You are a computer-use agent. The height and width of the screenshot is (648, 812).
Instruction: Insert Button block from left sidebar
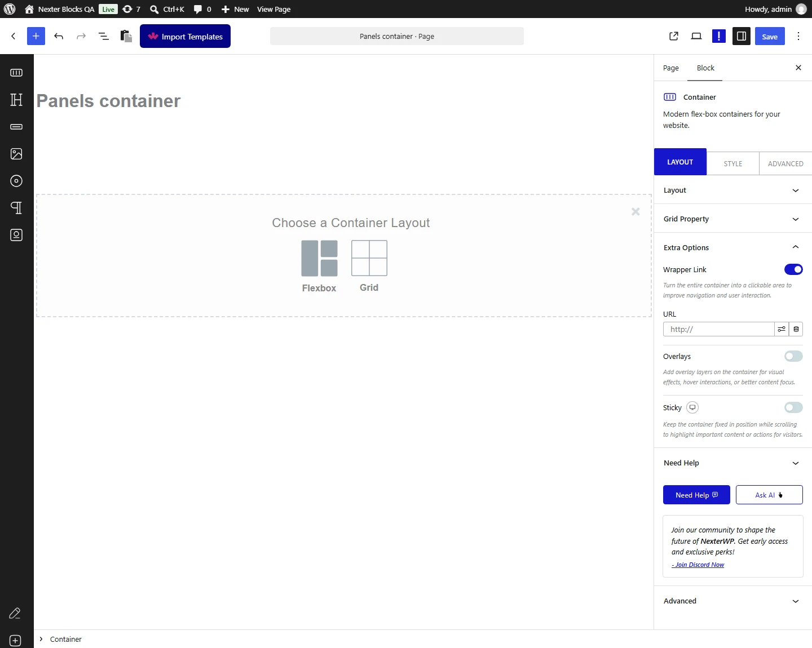[16, 127]
